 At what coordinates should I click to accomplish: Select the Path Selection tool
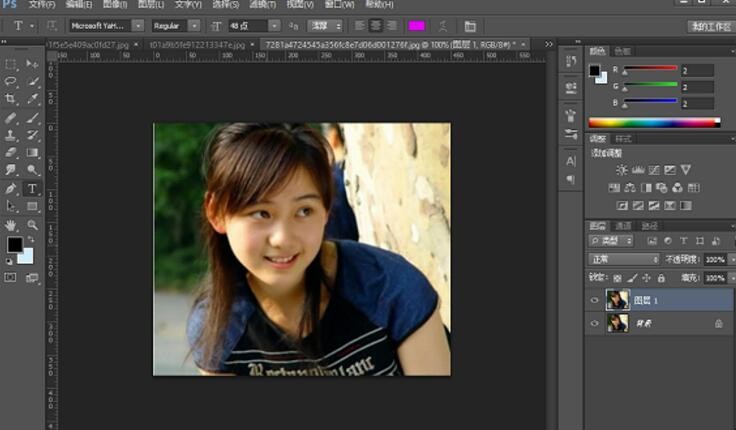[x=10, y=206]
